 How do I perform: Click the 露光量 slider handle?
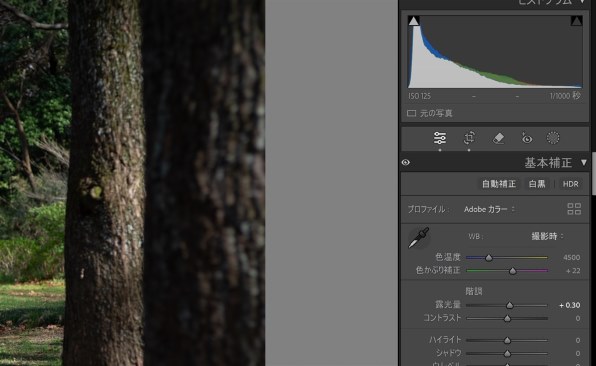click(510, 305)
